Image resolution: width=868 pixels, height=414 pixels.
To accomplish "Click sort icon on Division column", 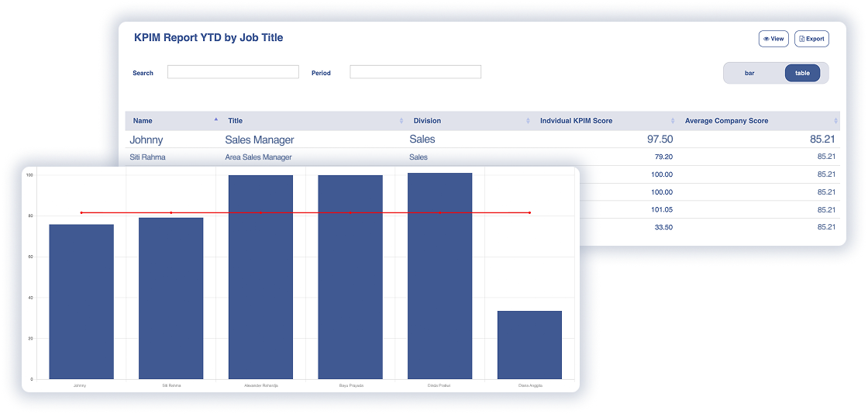I will pos(528,121).
